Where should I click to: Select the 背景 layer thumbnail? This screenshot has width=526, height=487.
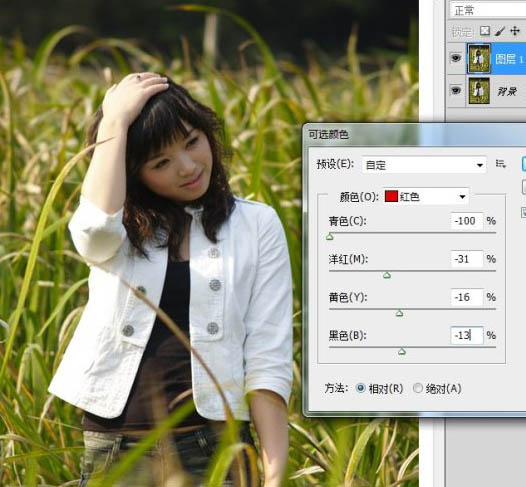(x=479, y=91)
